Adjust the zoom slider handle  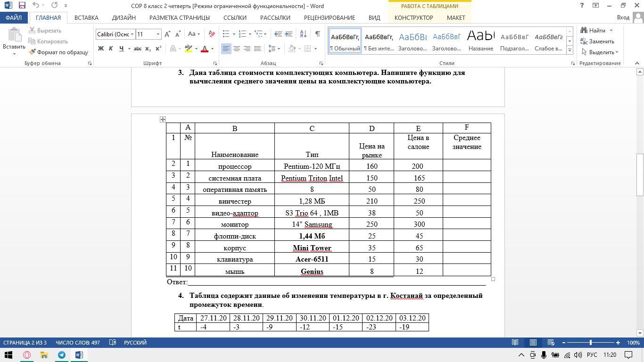(x=590, y=343)
